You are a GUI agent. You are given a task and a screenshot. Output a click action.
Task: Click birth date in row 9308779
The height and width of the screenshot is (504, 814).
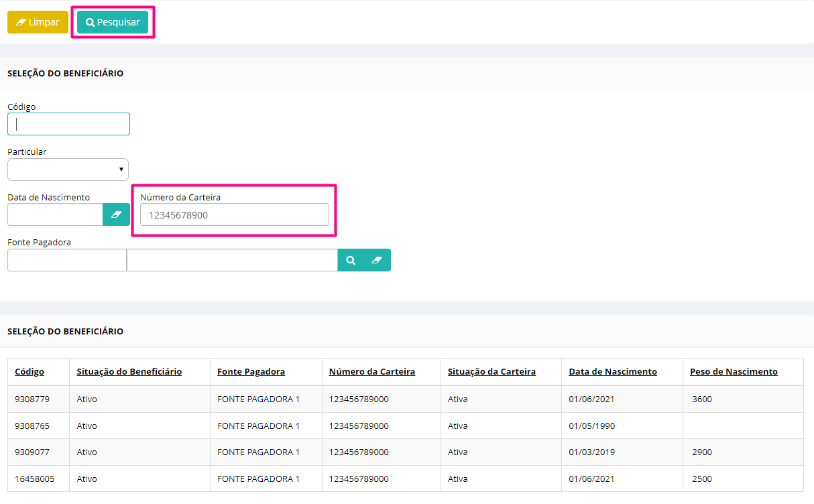592,399
